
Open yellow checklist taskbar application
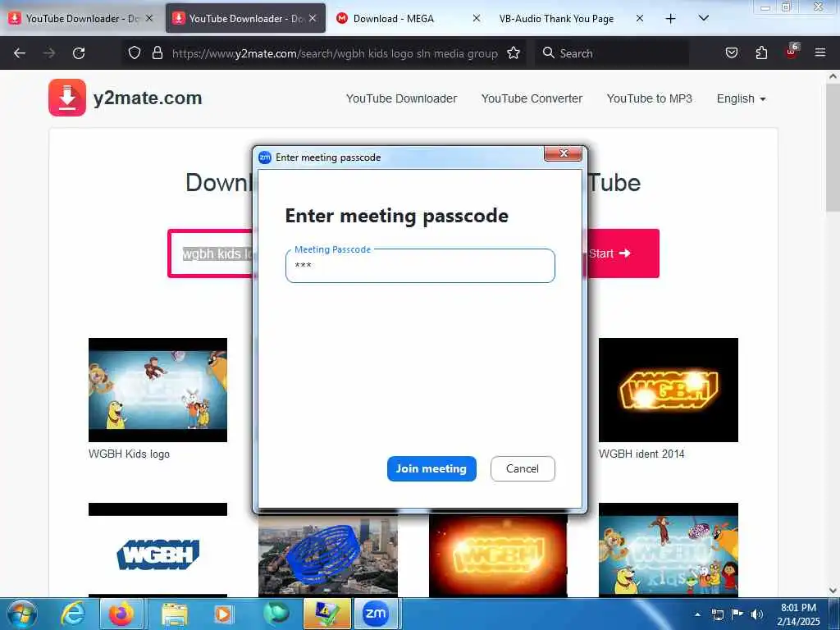(x=326, y=614)
